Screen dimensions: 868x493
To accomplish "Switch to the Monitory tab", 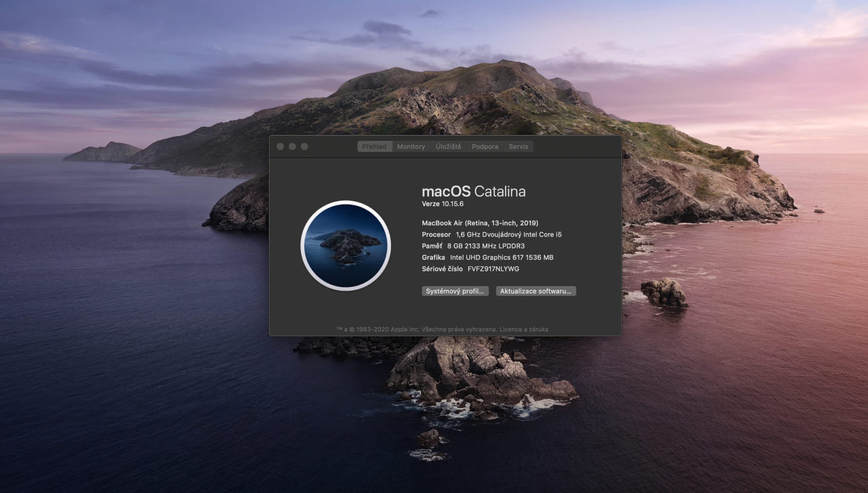I will click(411, 146).
